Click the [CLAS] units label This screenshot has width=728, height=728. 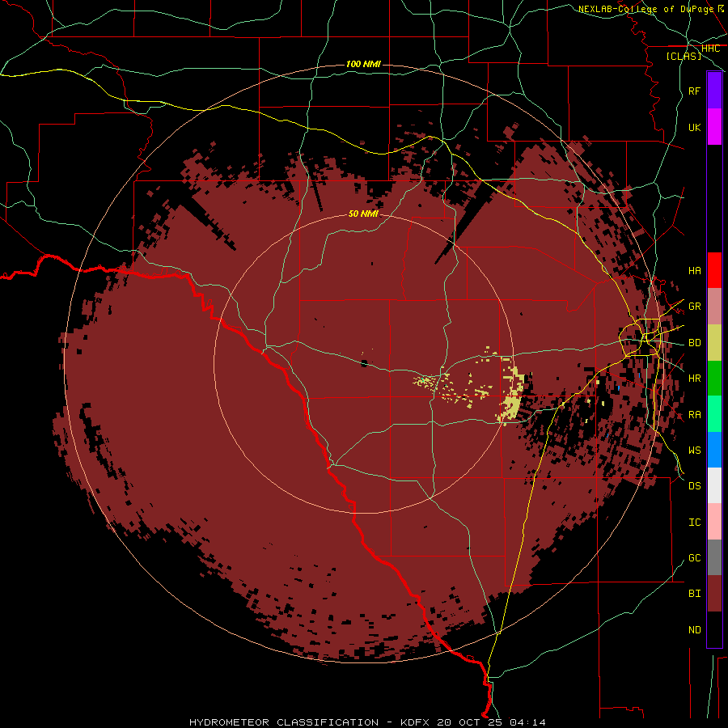[x=683, y=56]
